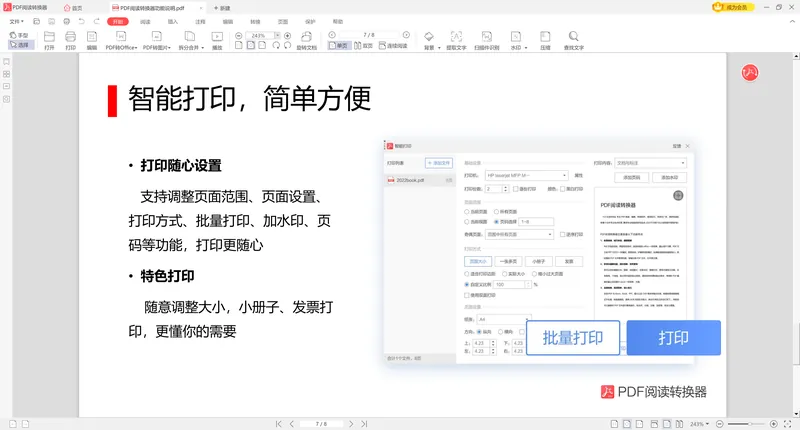Image resolution: width=800 pixels, height=430 pixels.
Task: Toggle two-page layout icon in status bar
Action: [679, 424]
